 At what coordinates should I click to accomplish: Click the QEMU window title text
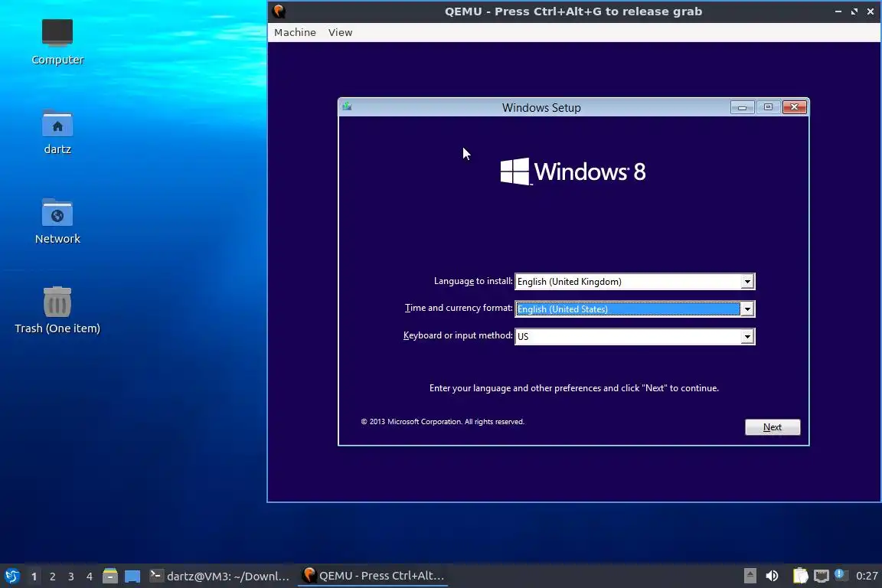[x=573, y=11]
